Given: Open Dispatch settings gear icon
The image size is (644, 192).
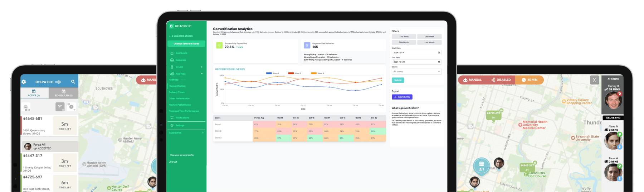Looking at the screenshot, I should [24, 82].
